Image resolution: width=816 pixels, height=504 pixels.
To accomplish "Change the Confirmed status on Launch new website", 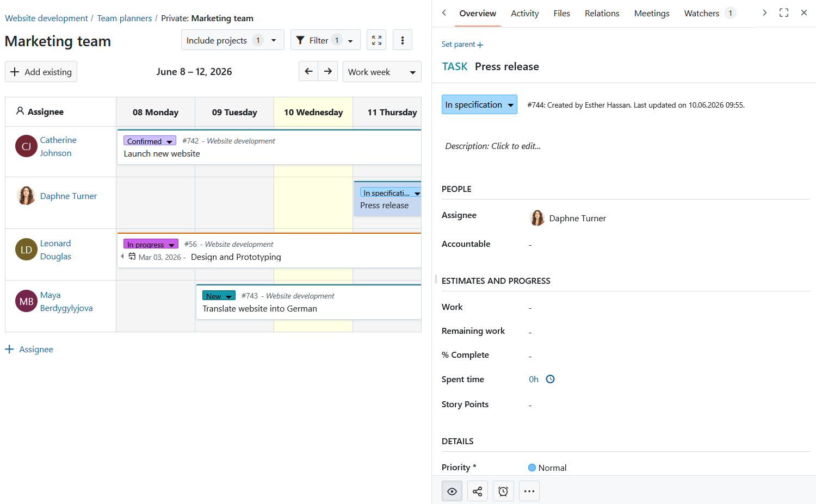I will pyautogui.click(x=150, y=141).
